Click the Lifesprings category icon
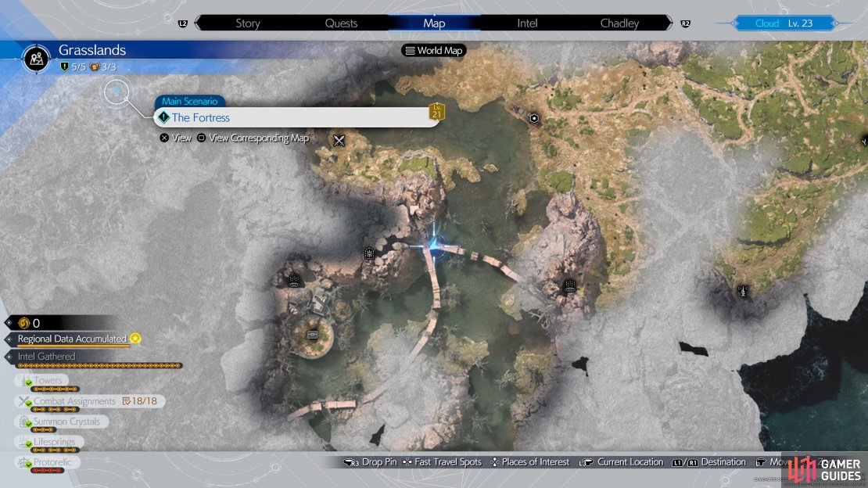 (24, 442)
